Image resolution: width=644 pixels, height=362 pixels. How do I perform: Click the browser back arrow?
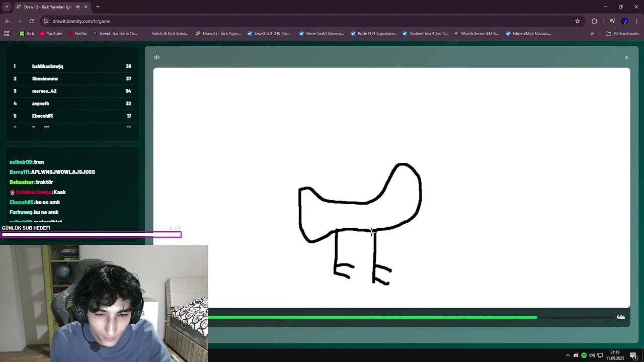point(7,21)
